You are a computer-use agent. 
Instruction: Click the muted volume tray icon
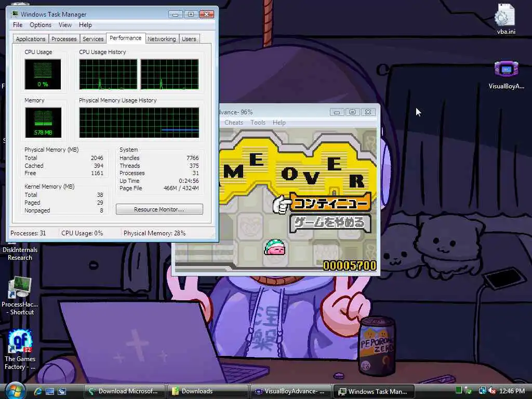tap(492, 391)
